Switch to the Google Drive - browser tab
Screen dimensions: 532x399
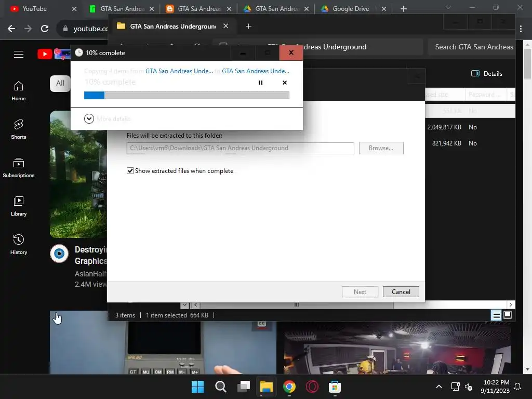click(354, 9)
